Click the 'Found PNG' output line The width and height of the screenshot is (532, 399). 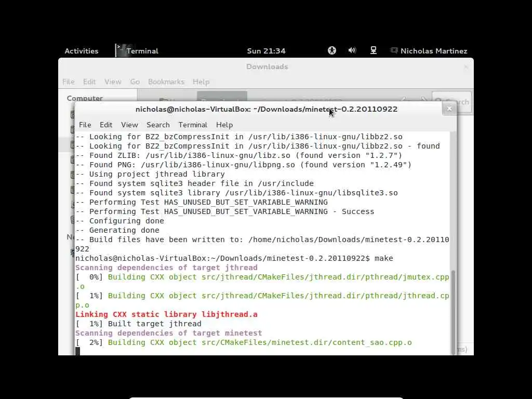click(243, 165)
